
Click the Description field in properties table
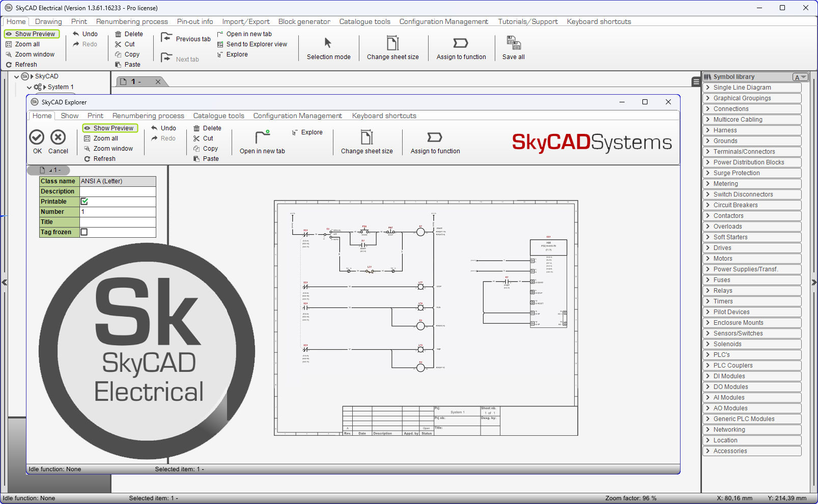click(x=118, y=191)
